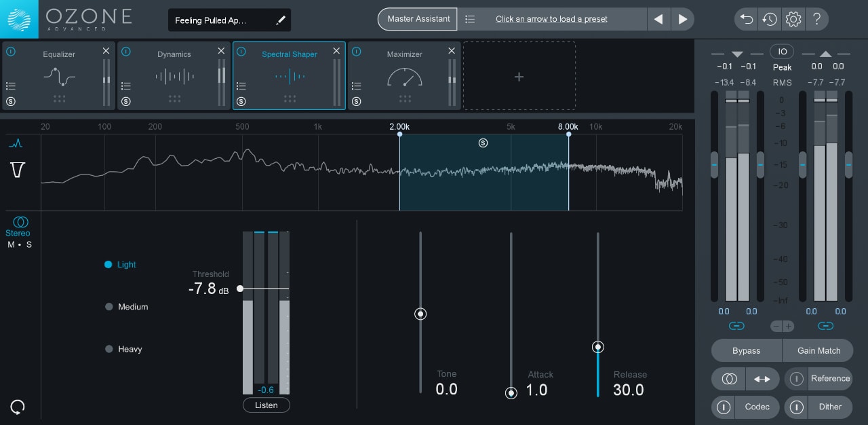Launch the Master Assistant
This screenshot has height=425, width=868.
418,19
